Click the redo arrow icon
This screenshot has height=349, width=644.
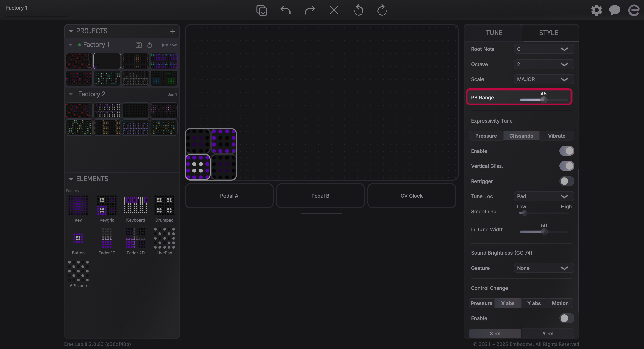pos(310,10)
